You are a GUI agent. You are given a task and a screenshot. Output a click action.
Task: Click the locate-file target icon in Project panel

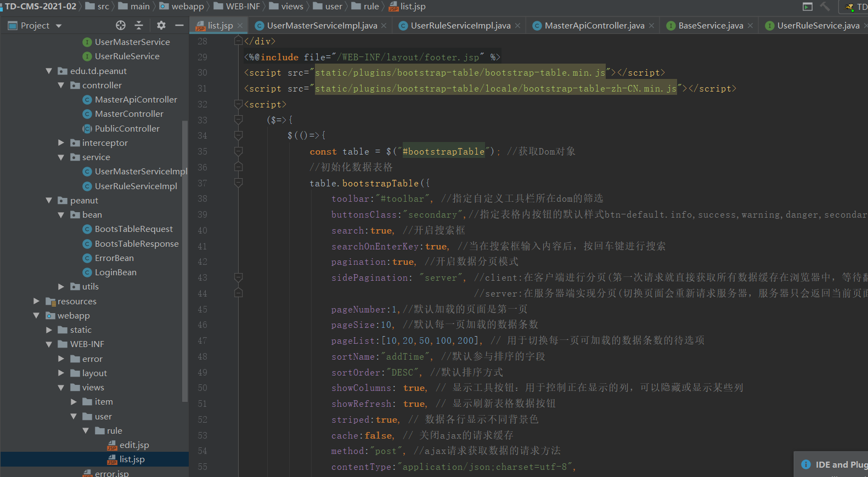coord(121,25)
